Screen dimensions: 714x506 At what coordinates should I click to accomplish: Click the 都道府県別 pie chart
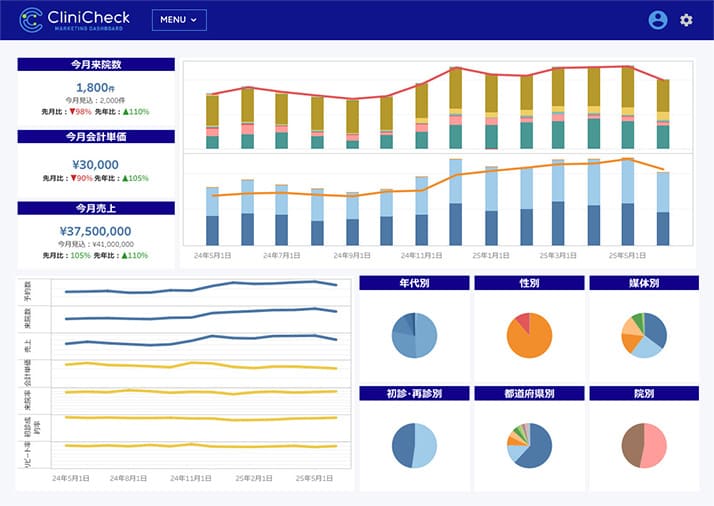click(530, 445)
